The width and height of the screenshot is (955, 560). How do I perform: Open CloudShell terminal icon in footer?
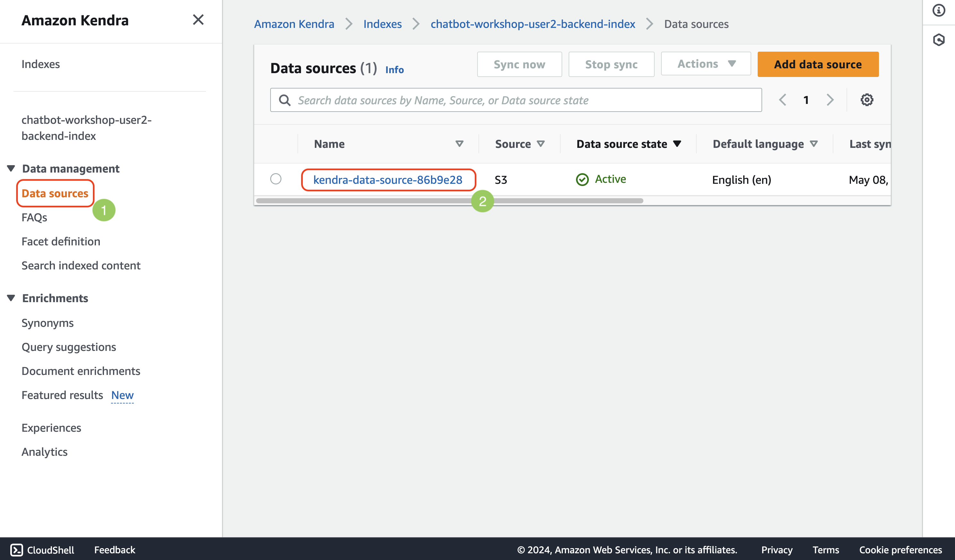(17, 549)
